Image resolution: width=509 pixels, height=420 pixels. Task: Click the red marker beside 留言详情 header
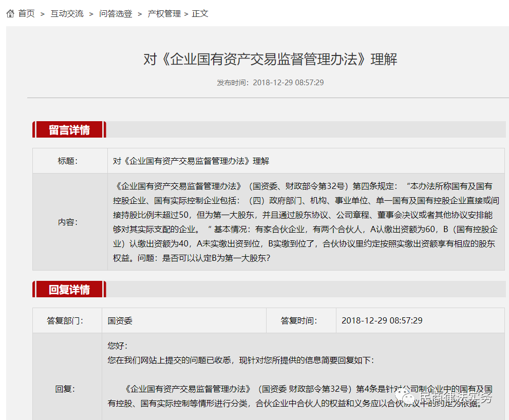tap(35, 129)
